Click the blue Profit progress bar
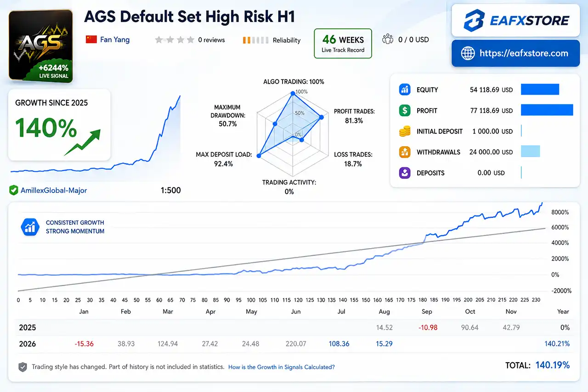 pyautogui.click(x=547, y=110)
